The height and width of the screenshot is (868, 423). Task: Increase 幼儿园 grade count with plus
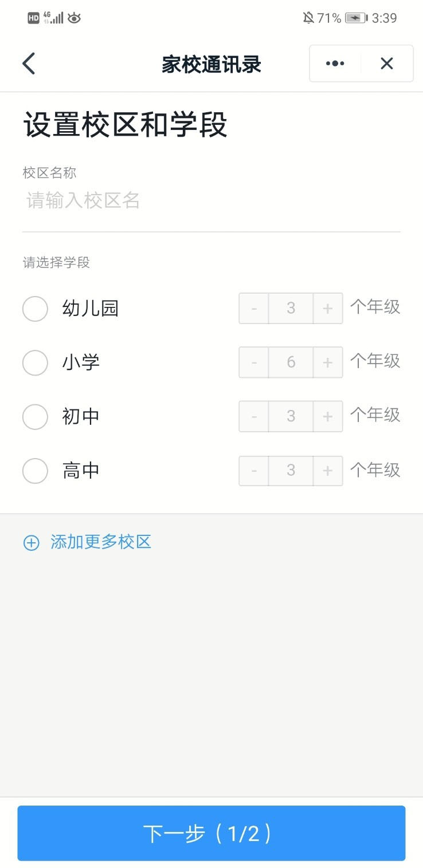328,309
